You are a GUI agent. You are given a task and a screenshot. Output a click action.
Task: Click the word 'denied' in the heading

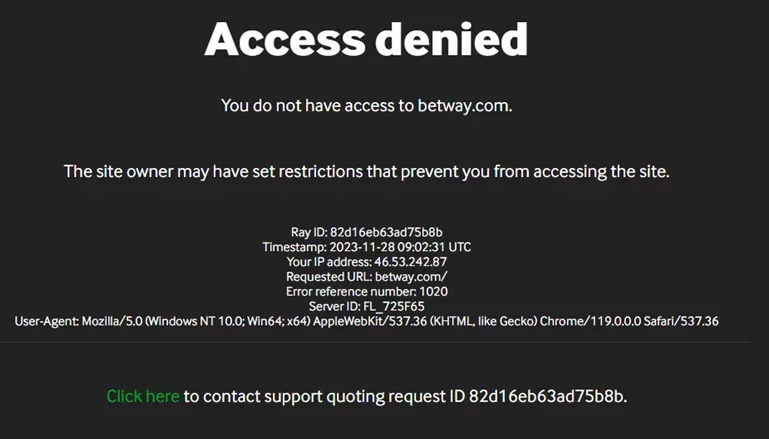coord(451,39)
